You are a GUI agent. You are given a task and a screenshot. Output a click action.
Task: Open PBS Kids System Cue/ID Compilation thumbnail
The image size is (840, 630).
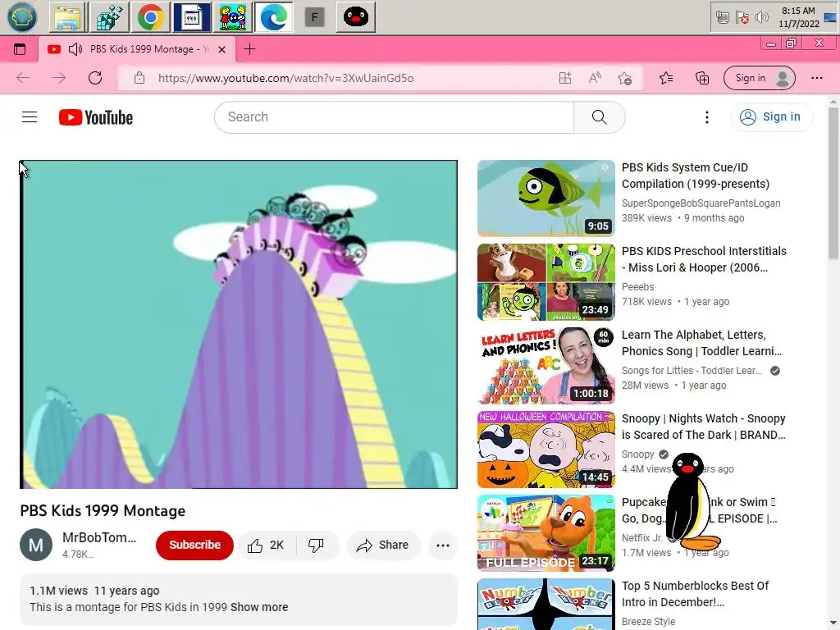tap(546, 199)
